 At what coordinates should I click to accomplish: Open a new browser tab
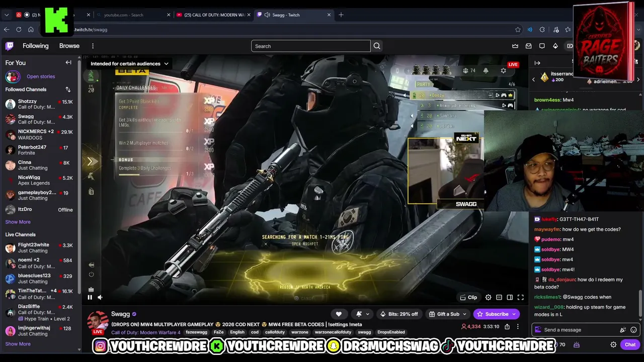coord(341,15)
